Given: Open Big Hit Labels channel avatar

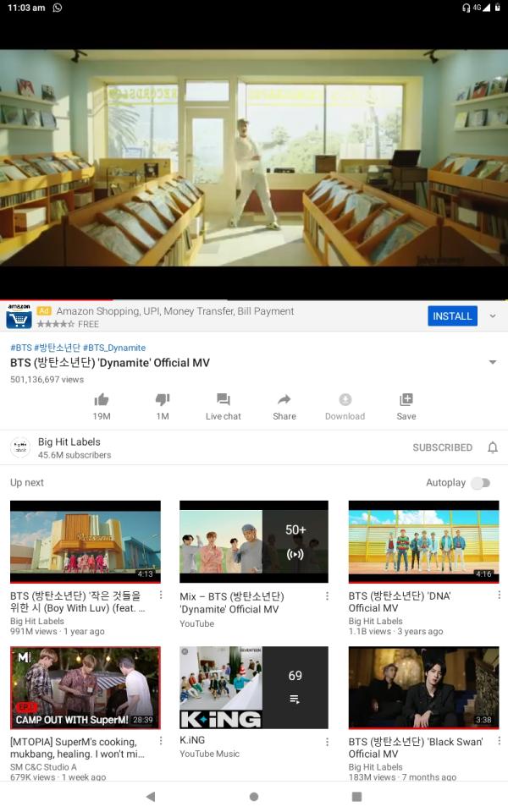Looking at the screenshot, I should tap(20, 447).
